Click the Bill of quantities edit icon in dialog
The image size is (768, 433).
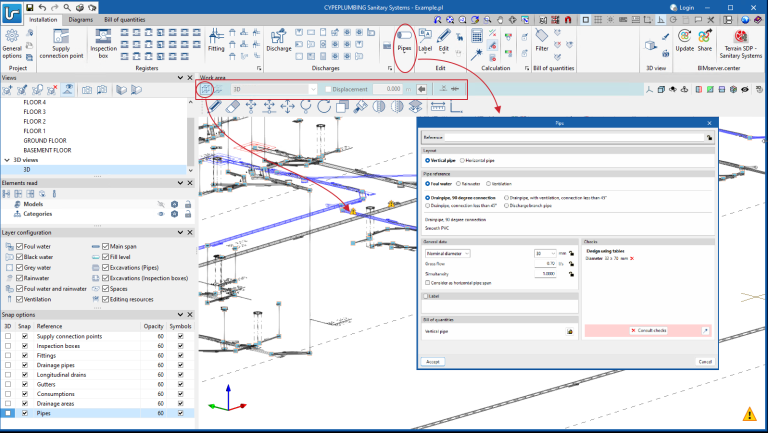coord(570,332)
